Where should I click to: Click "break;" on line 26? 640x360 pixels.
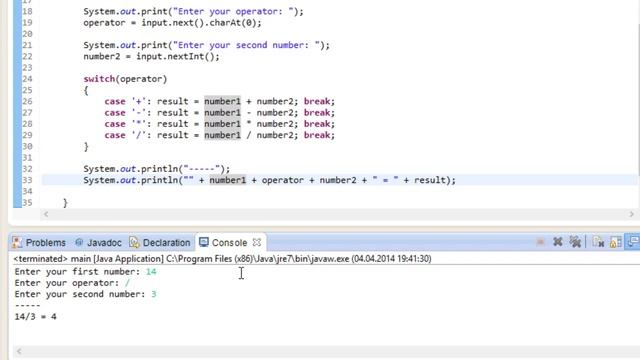click(x=319, y=101)
